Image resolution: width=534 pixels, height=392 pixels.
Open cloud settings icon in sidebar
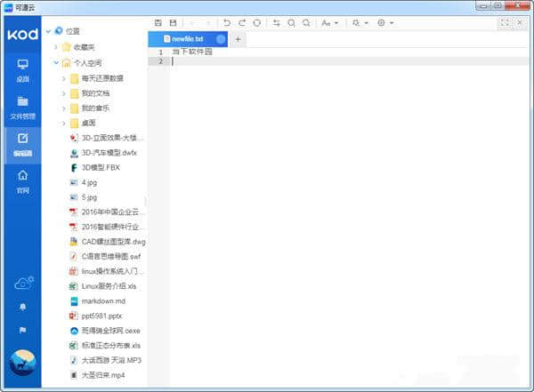pos(22,283)
